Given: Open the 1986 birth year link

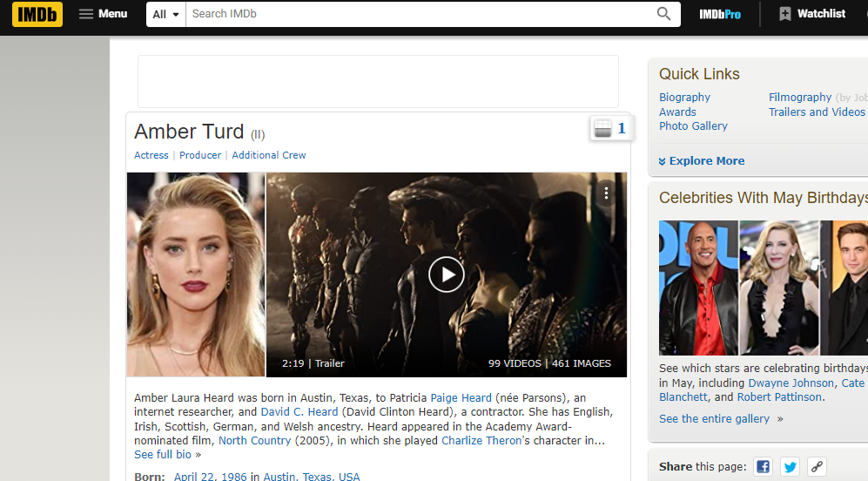Looking at the screenshot, I should coord(233,477).
